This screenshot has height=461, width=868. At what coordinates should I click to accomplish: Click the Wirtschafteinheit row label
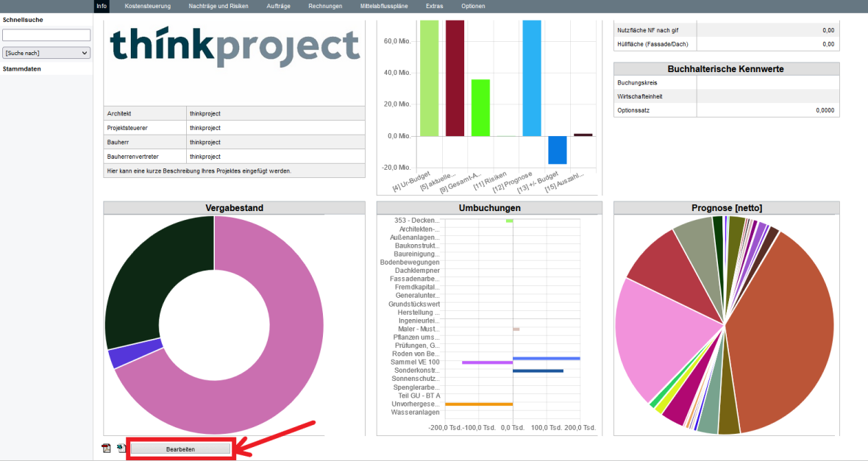pyautogui.click(x=640, y=96)
